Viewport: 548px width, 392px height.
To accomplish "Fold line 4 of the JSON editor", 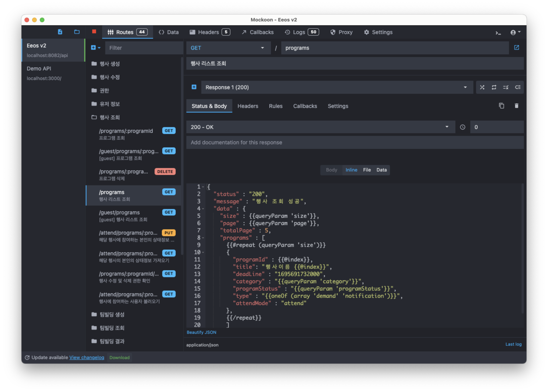I will 203,209.
